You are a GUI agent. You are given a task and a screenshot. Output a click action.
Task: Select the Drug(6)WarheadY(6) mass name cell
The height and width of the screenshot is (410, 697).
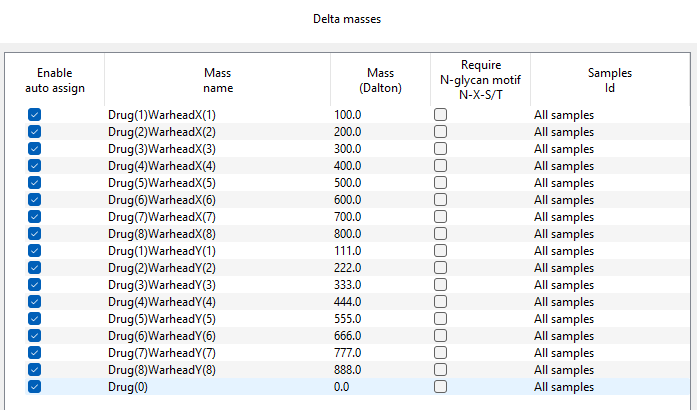pos(162,336)
